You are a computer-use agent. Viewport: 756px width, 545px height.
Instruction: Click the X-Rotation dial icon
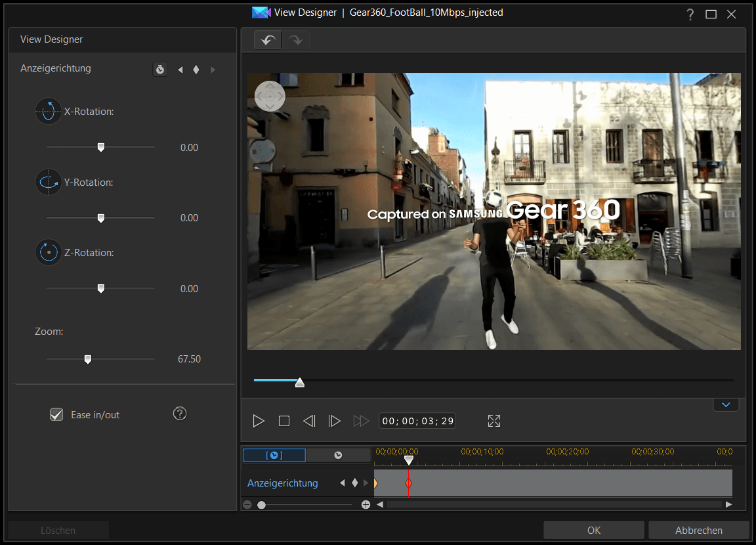point(49,111)
